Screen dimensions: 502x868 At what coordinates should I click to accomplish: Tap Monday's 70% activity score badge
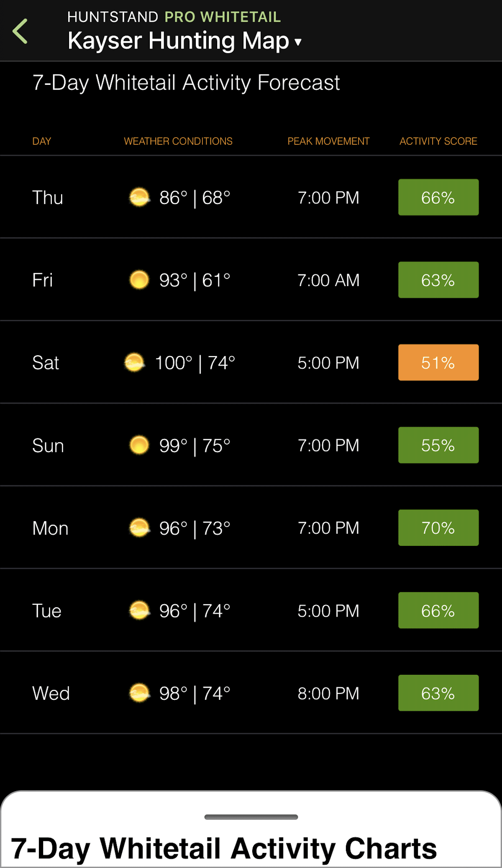coord(438,527)
